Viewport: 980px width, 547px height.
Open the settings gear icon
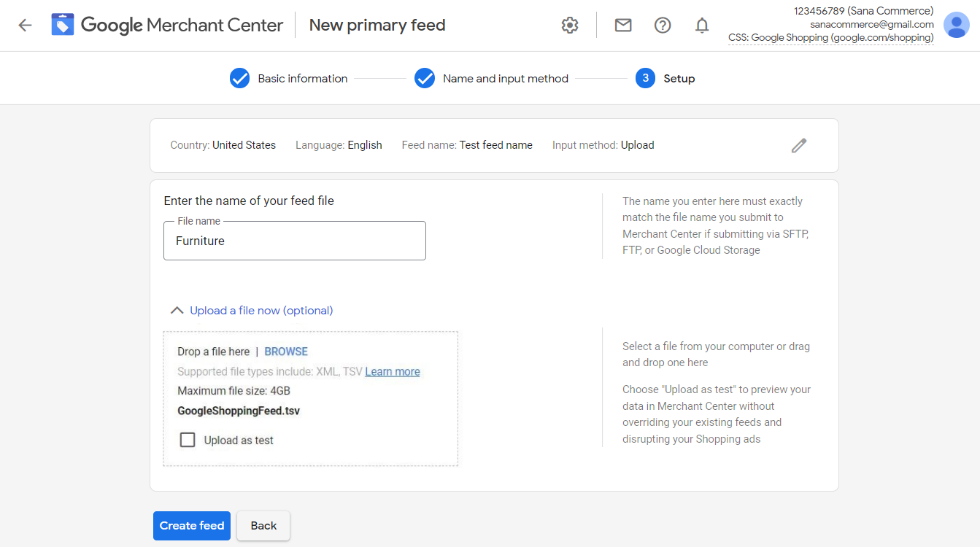pos(570,26)
